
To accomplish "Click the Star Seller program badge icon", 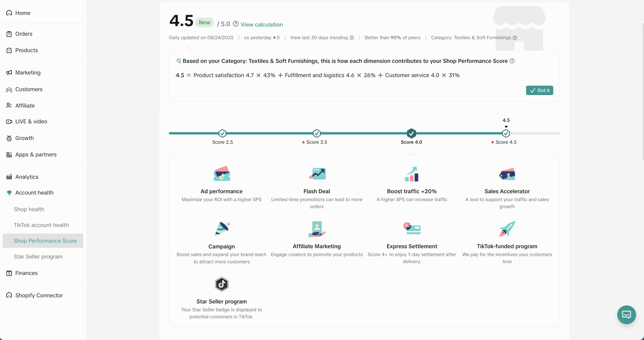I will coord(222,284).
